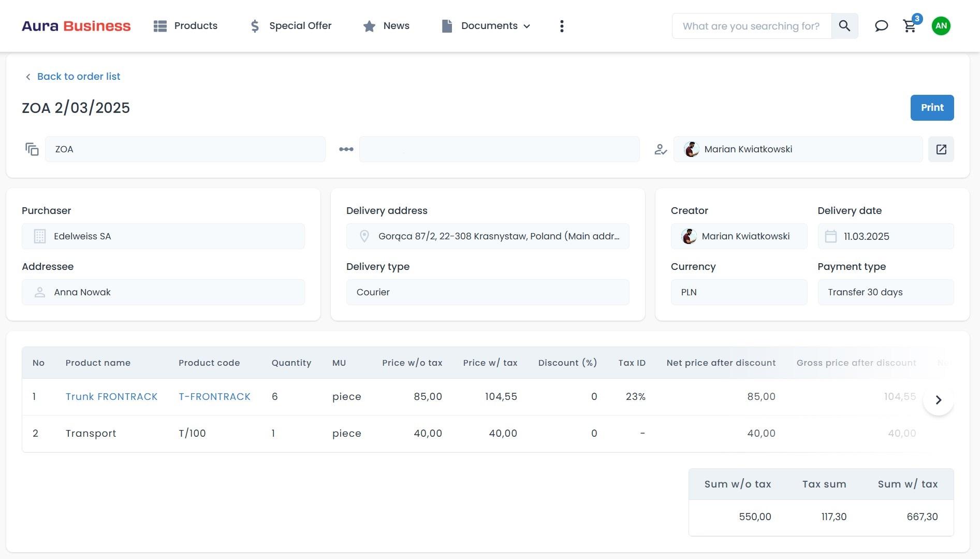
Task: Click the building icon next to Edelweiss SA
Action: tap(40, 236)
